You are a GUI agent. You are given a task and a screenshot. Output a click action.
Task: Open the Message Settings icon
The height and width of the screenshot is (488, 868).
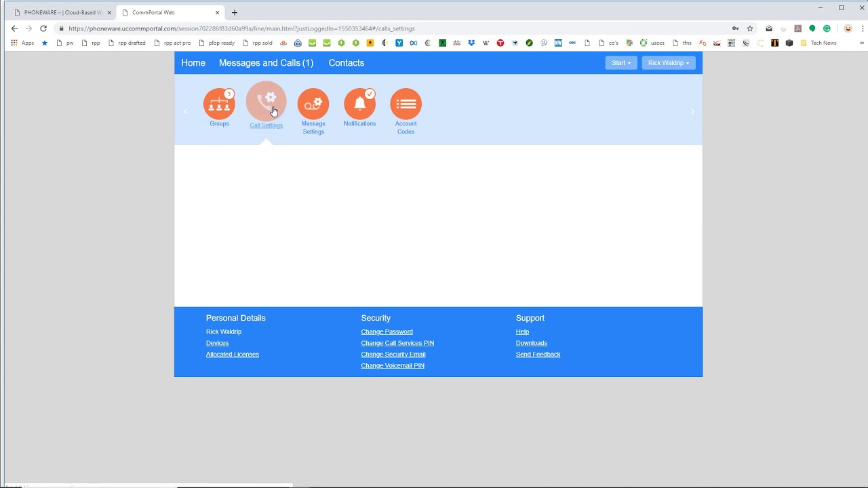point(313,104)
